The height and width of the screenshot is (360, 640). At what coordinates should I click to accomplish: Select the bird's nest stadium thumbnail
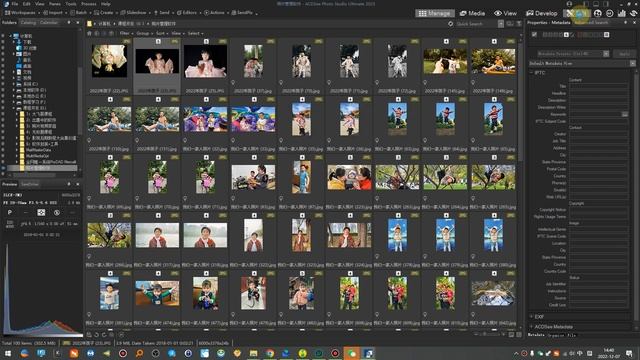(x=493, y=293)
